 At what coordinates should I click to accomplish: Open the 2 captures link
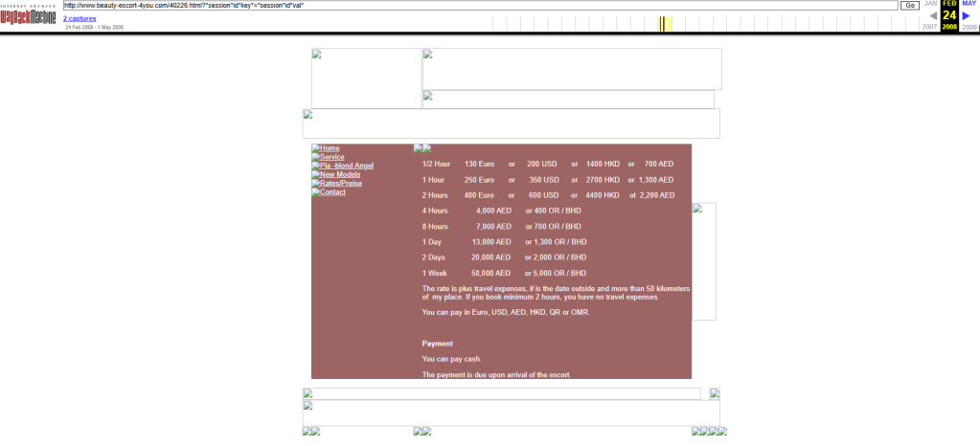point(80,18)
